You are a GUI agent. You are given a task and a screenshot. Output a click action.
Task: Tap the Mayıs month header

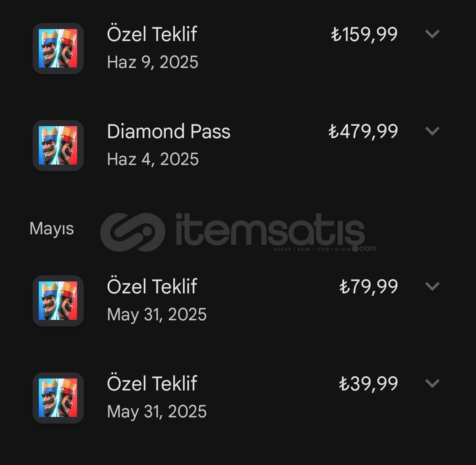coord(52,229)
